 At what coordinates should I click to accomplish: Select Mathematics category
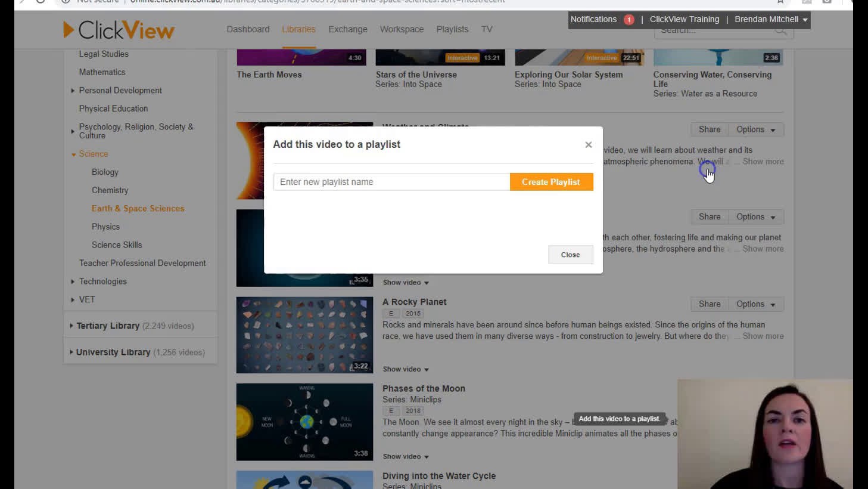[x=102, y=72]
